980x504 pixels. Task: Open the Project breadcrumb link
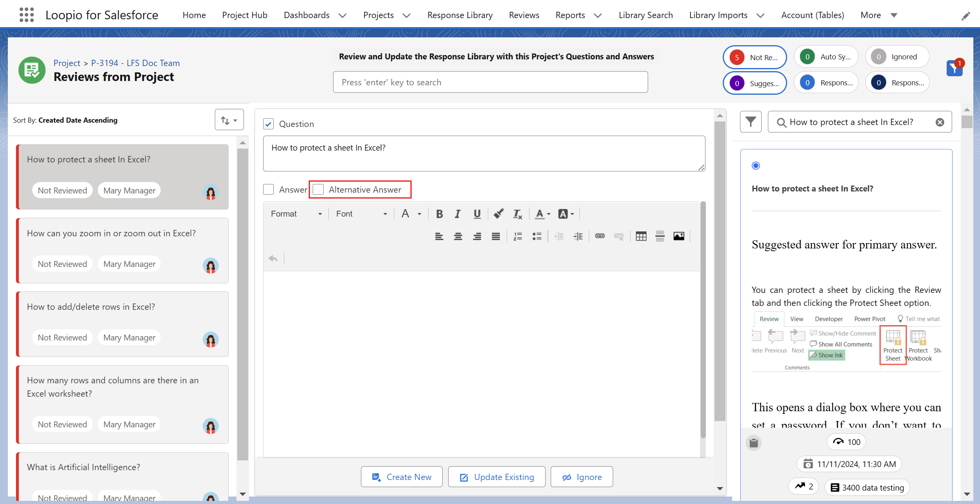[67, 63]
